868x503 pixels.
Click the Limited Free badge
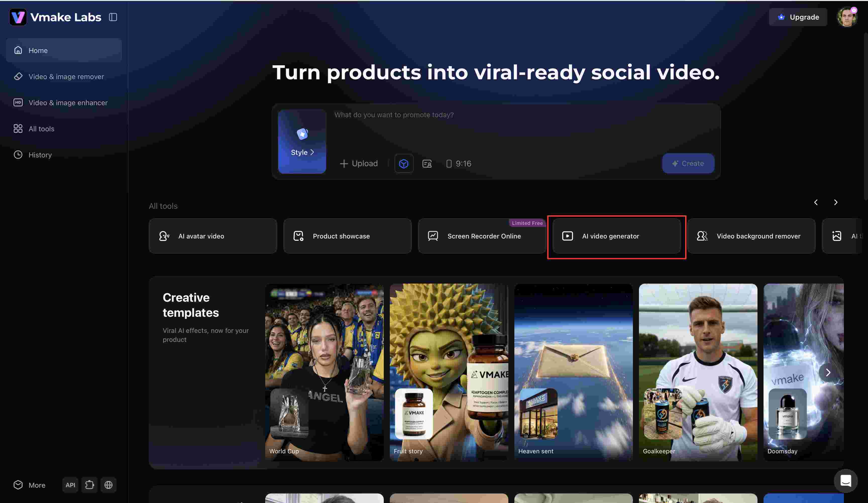527,223
